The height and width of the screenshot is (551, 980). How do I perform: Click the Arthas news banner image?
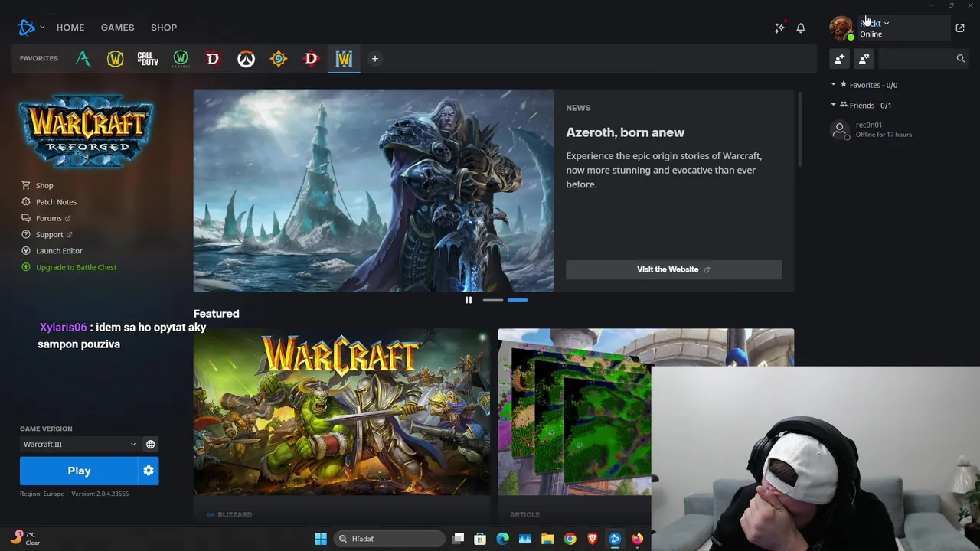click(x=374, y=191)
